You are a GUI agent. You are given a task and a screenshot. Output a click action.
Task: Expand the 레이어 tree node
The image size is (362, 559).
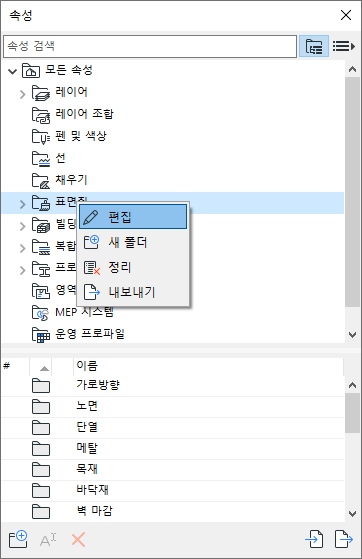[x=22, y=94]
